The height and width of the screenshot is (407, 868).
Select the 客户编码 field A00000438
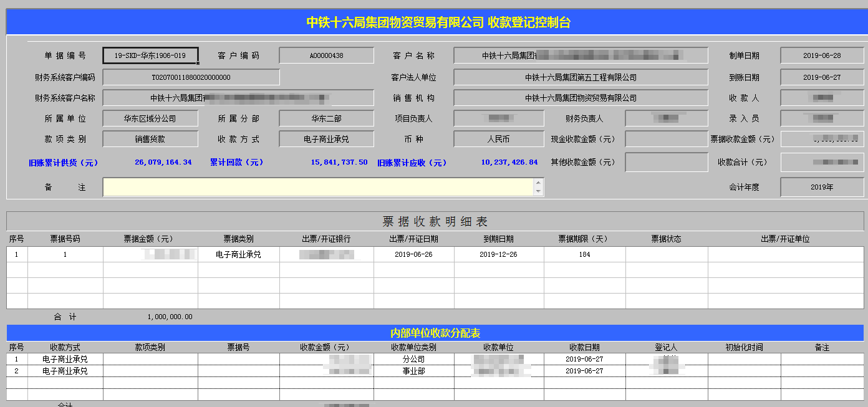coord(326,55)
